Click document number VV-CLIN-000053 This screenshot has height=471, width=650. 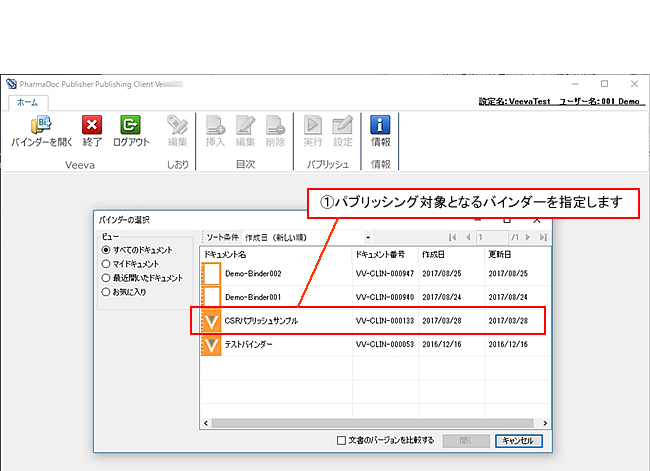click(385, 345)
